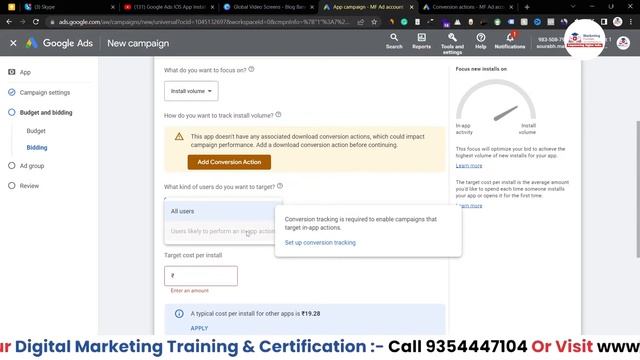Close the New campaign setup with the X icon
The width and height of the screenshot is (640, 360).
[x=13, y=43]
